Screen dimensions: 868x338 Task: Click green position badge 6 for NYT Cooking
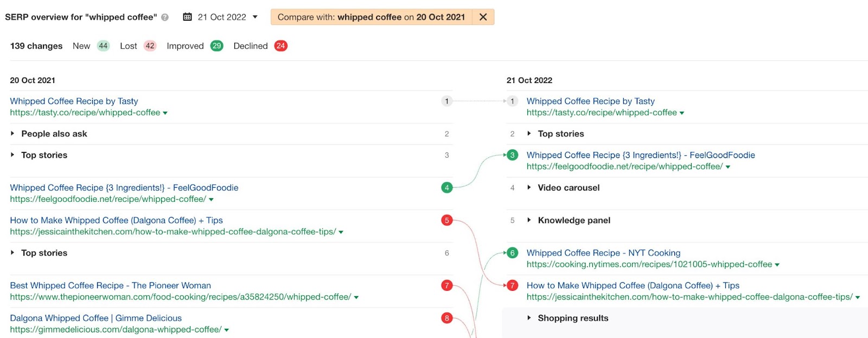tap(512, 253)
